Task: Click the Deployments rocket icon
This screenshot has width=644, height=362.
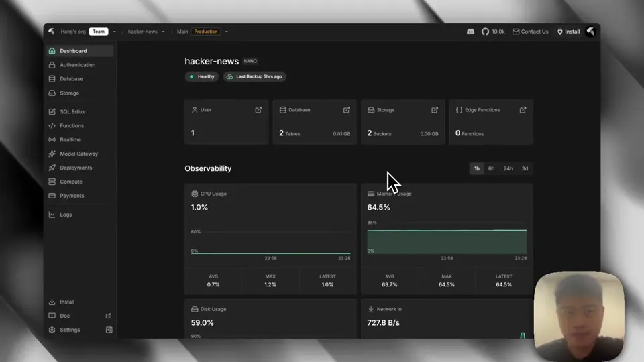Action: tap(52, 168)
